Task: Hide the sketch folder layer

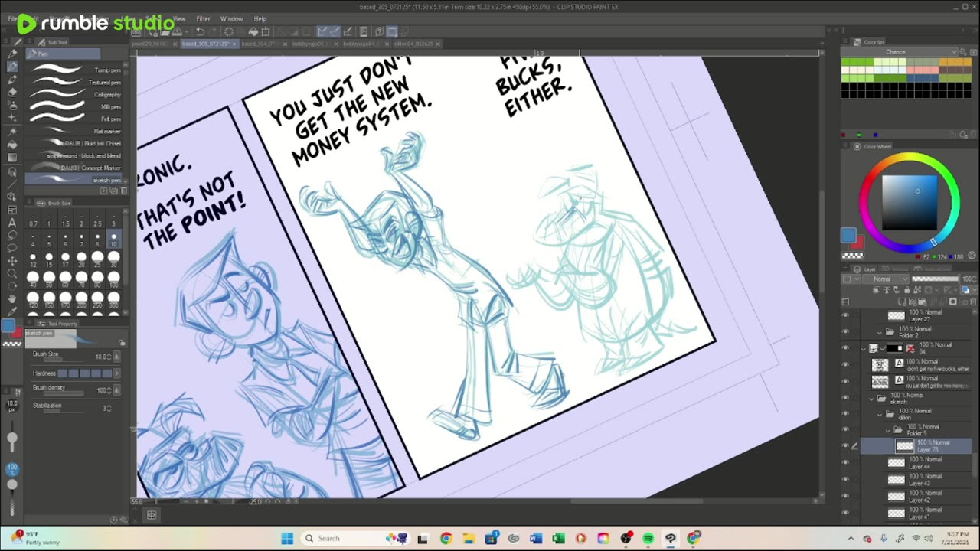Action: click(845, 398)
